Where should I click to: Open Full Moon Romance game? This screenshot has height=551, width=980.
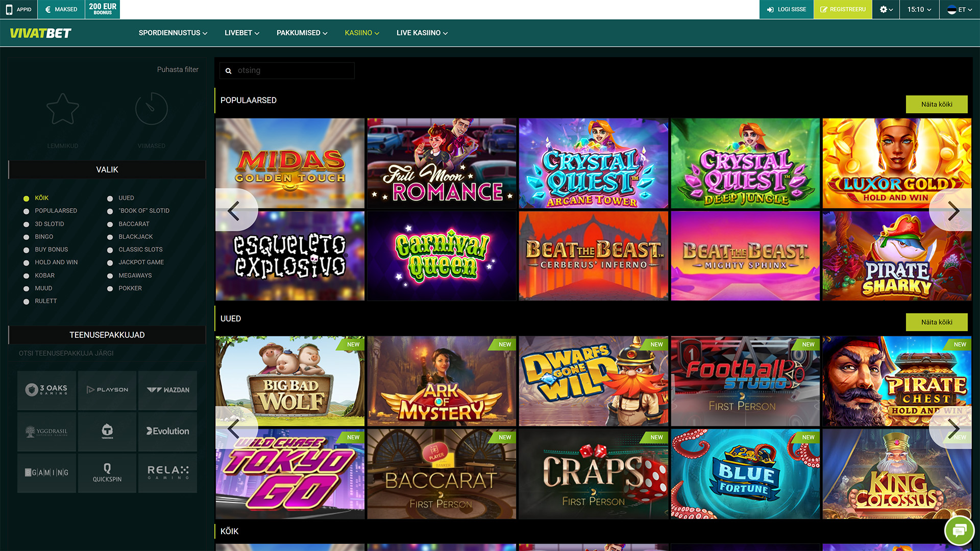[x=442, y=163]
